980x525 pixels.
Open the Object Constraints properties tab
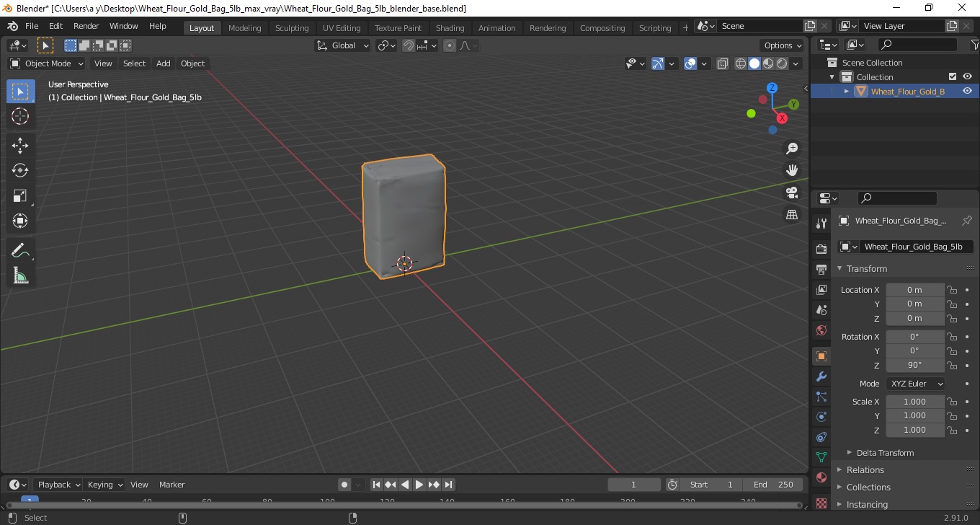(821, 437)
